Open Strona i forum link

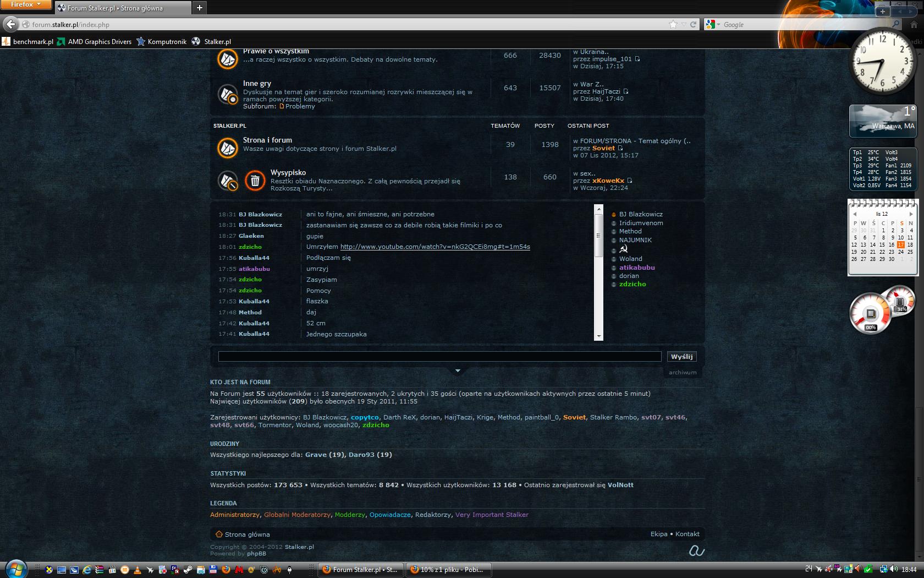click(267, 140)
